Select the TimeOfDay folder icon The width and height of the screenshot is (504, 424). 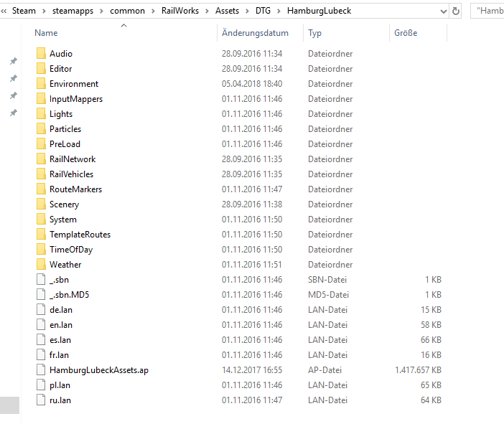coord(41,250)
